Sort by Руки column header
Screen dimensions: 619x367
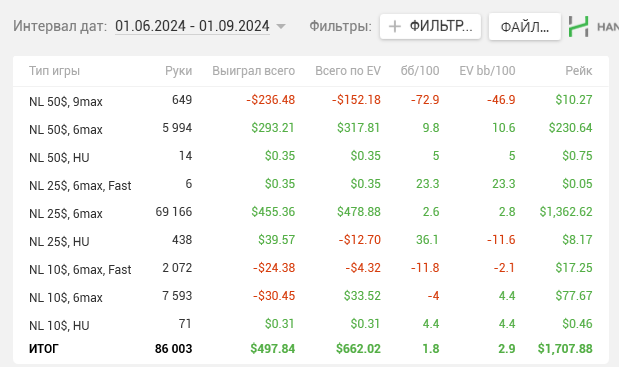178,71
